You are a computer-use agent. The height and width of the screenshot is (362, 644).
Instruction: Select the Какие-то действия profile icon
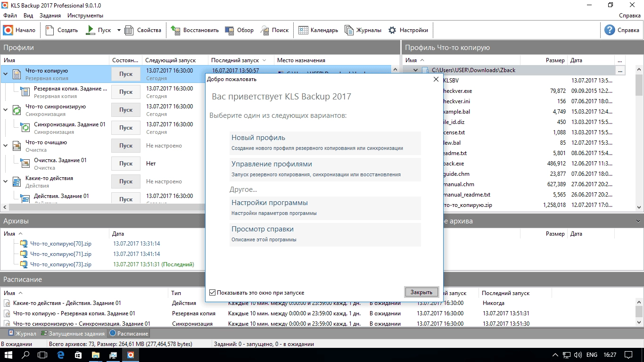[17, 181]
